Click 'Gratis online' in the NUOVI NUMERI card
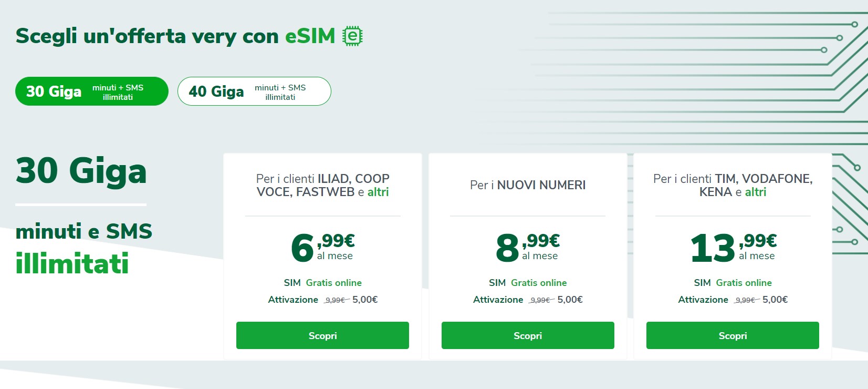 [539, 283]
